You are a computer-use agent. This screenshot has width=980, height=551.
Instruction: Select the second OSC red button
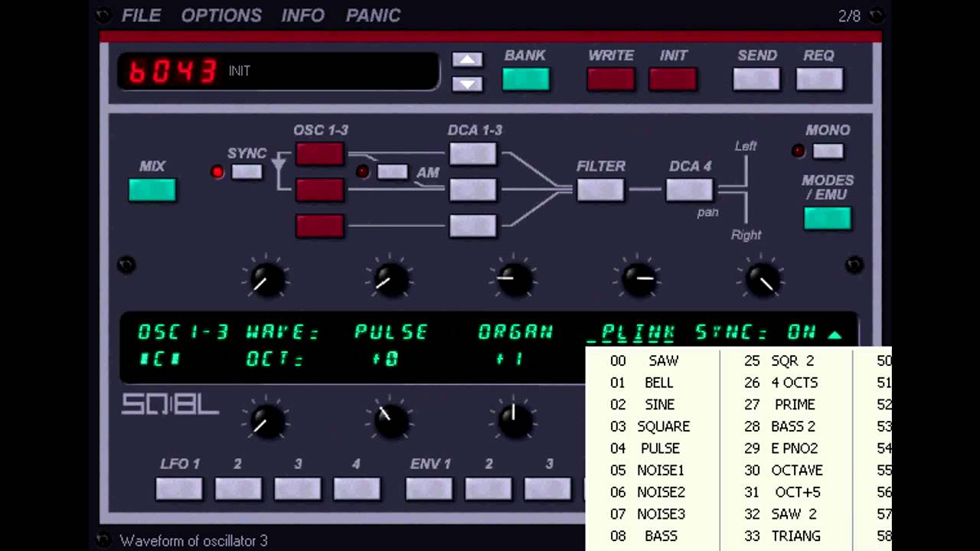[x=320, y=190]
